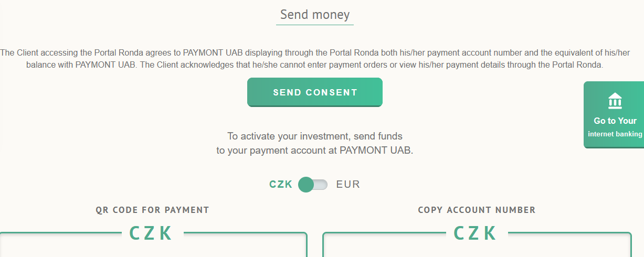Toggle the CZK/EUR currency switch
644x257 pixels.
313,185
